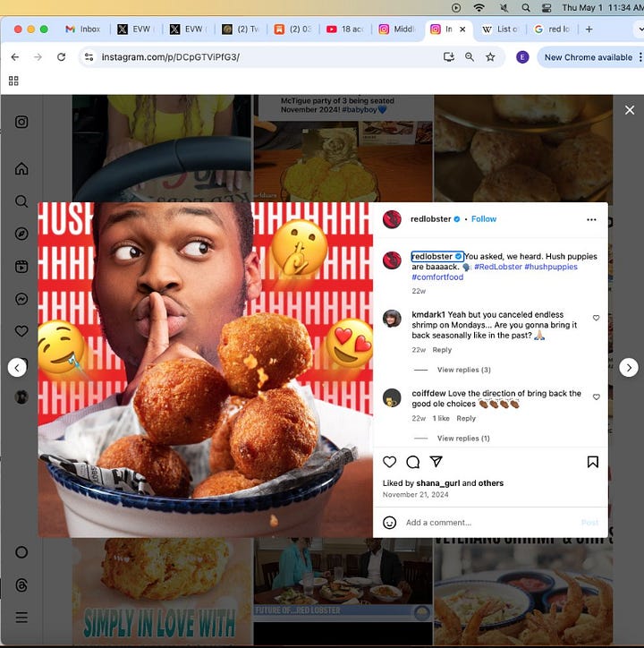The height and width of the screenshot is (648, 644).
Task: Share the post with the paper plane icon
Action: pyautogui.click(x=436, y=461)
